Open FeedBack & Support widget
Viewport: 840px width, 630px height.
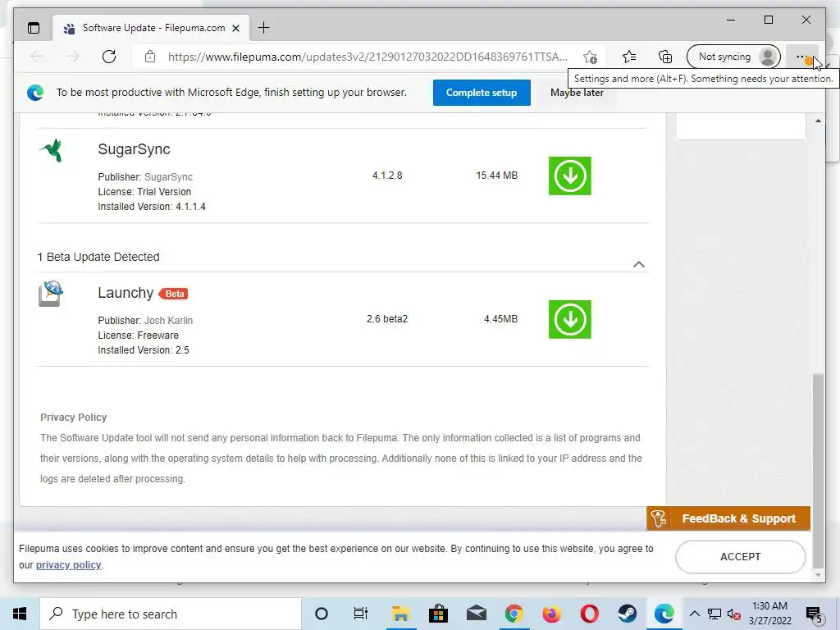tap(728, 518)
